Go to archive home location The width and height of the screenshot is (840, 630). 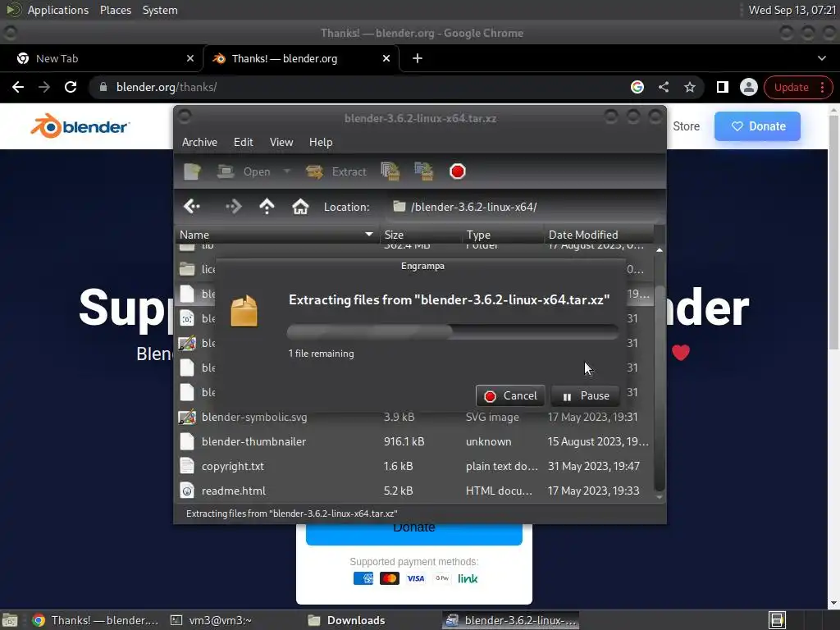pos(300,206)
